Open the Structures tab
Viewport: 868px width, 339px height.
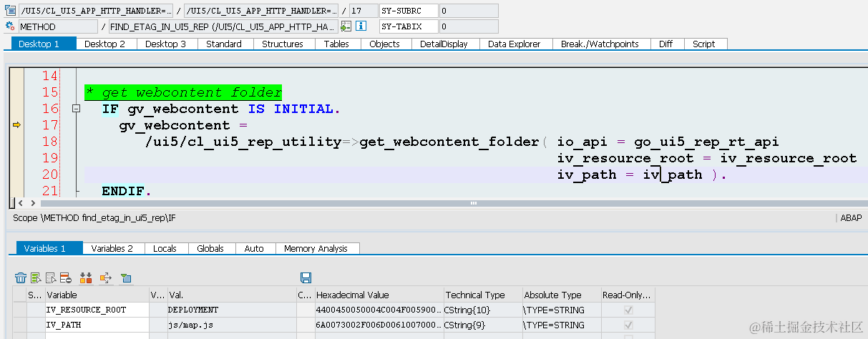pyautogui.click(x=283, y=44)
